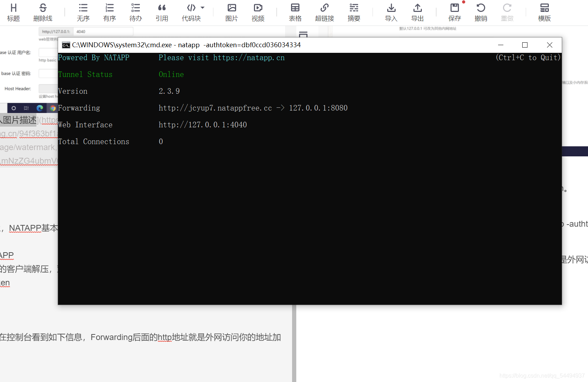Click the http://127.0.0.1:4040 web interface text
The image size is (588, 382).
[203, 125]
